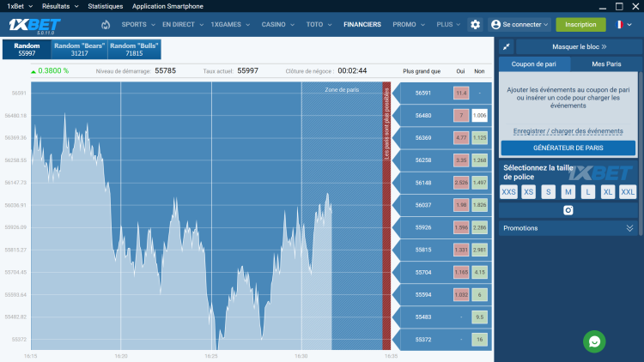Click Oui odds 4.77 for 56369
644x362 pixels.
click(x=461, y=138)
